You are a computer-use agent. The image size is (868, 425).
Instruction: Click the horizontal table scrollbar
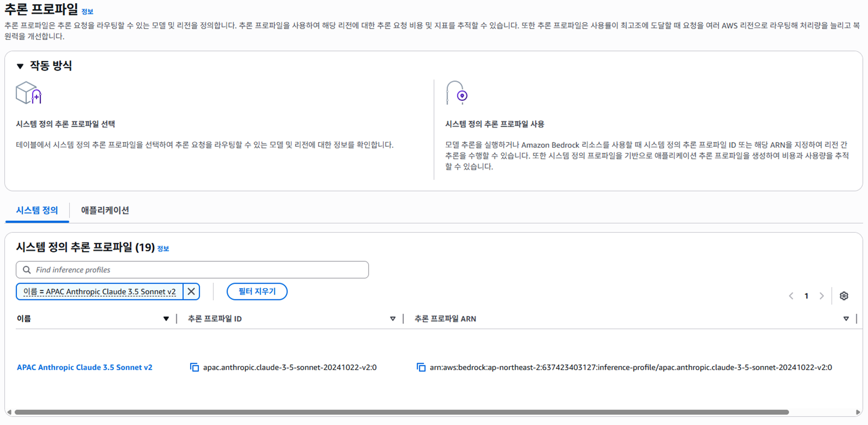pos(402,412)
